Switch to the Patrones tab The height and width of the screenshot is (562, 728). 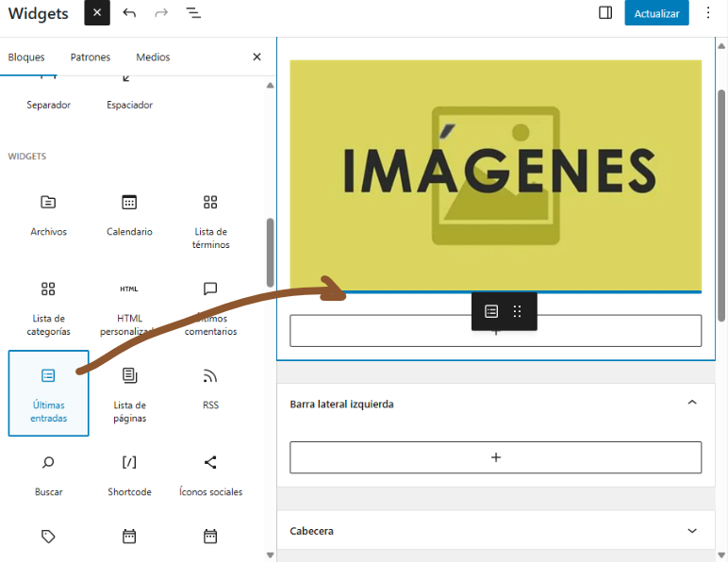coord(91,58)
